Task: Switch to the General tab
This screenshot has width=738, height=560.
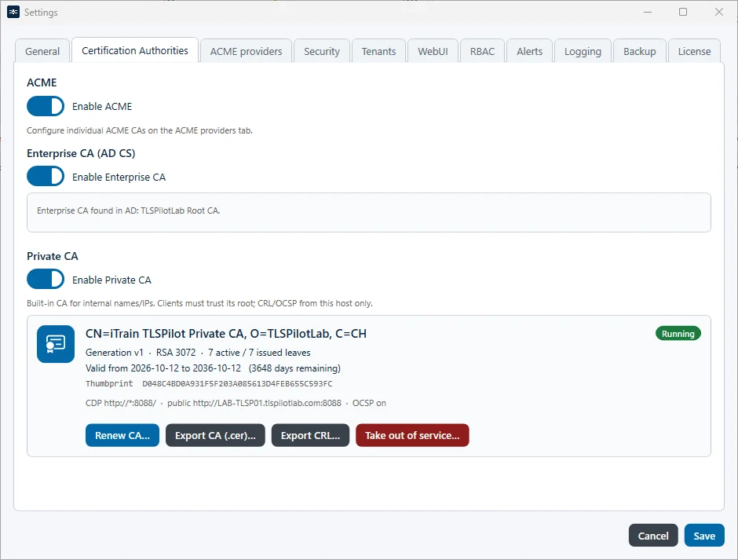Action: tap(42, 51)
